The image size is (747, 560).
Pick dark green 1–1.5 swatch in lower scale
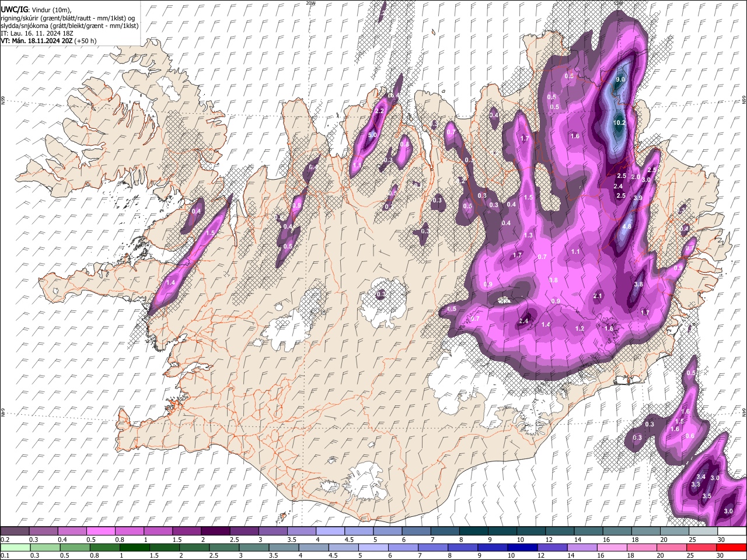point(136,548)
